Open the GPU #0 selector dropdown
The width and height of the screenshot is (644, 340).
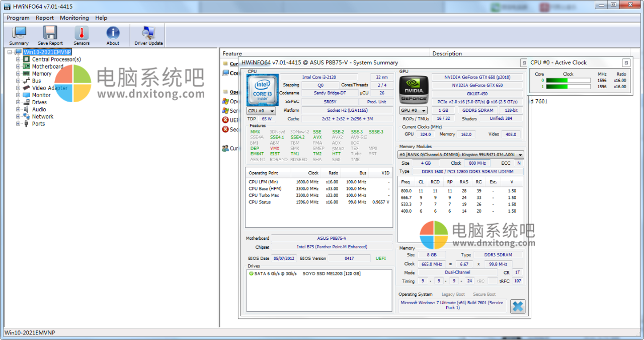click(x=414, y=110)
